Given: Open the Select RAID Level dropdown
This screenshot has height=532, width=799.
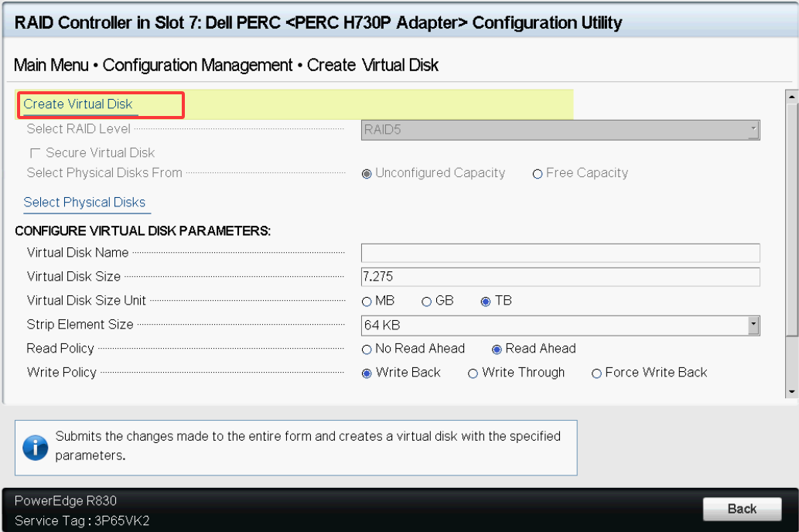Looking at the screenshot, I should click(560, 131).
